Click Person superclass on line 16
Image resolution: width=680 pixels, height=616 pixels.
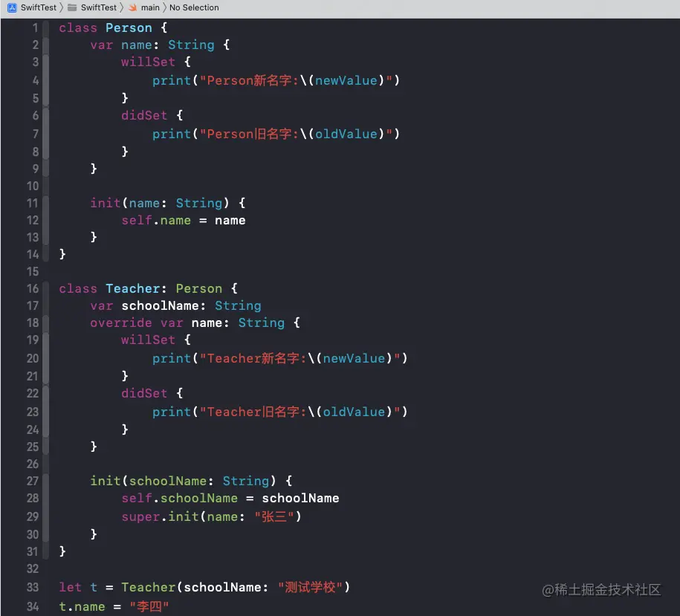click(x=198, y=289)
